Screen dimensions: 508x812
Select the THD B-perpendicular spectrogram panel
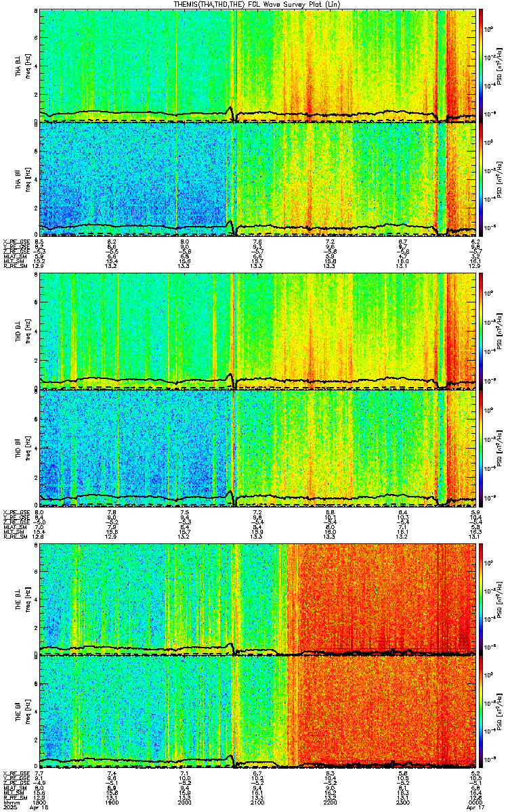(257, 332)
